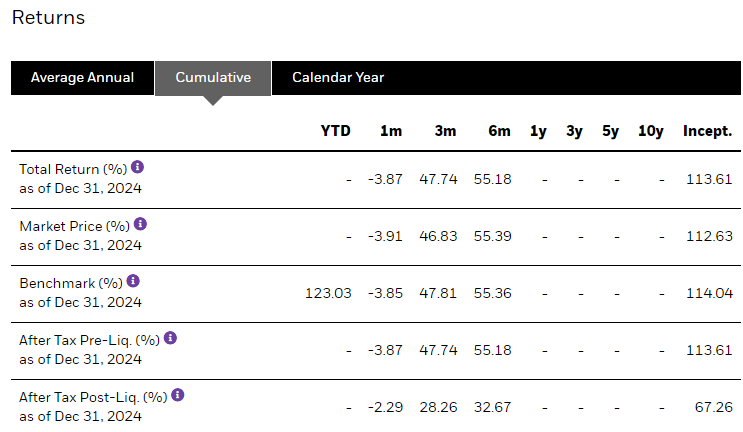Open the After Tax Post-Liq. info icon
The image size is (743, 432).
(x=178, y=395)
